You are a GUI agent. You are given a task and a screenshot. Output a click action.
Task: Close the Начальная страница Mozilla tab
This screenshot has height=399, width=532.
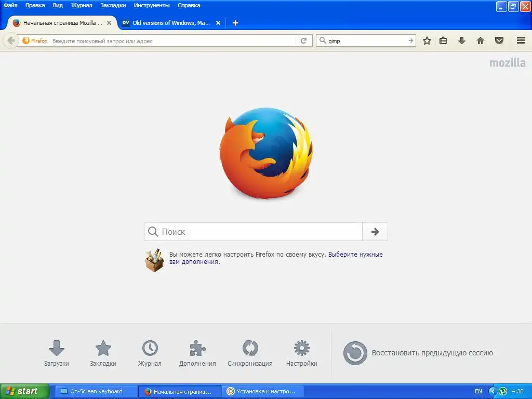pos(109,23)
